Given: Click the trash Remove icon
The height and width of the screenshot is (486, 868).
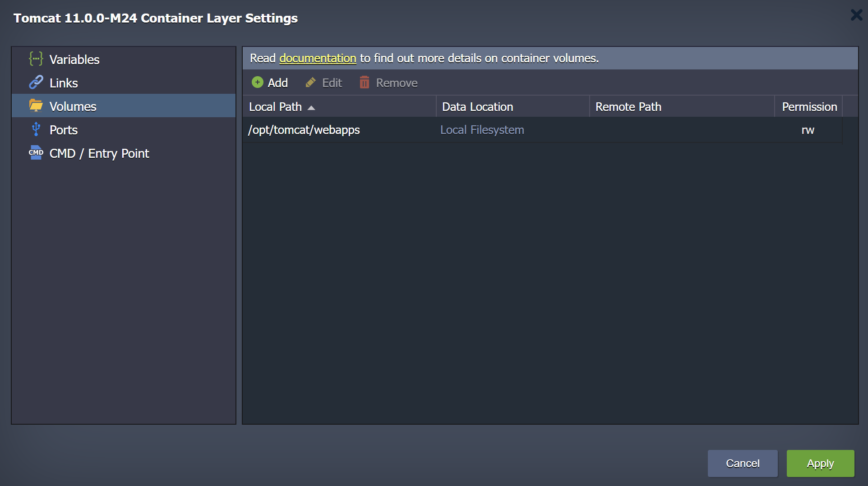Looking at the screenshot, I should 365,82.
